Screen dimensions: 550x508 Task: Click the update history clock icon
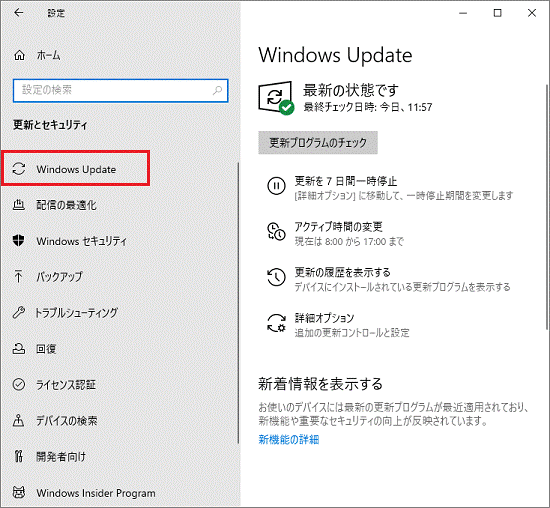(x=276, y=277)
